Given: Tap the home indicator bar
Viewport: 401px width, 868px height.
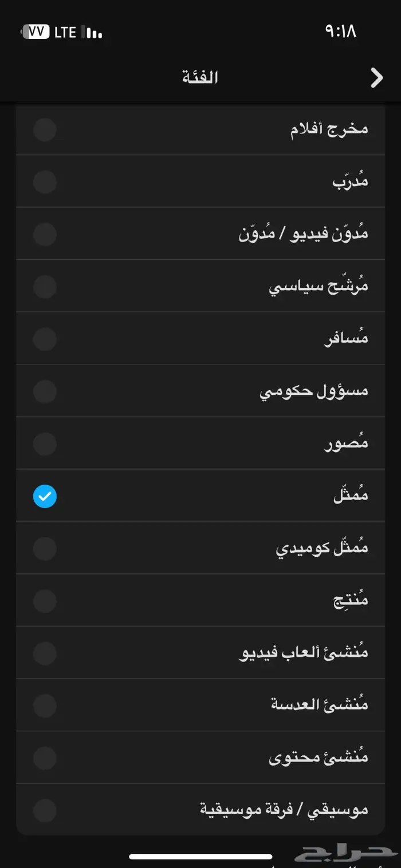Looking at the screenshot, I should point(200,855).
